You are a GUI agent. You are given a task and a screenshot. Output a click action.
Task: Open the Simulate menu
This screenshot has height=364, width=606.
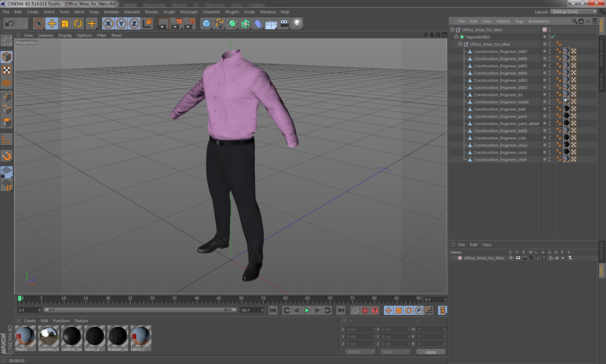[x=132, y=12]
